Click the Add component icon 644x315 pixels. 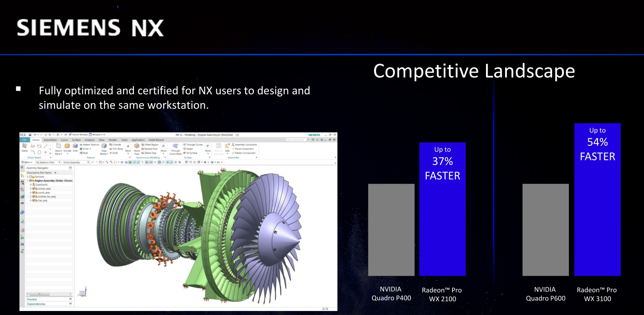tap(227, 146)
